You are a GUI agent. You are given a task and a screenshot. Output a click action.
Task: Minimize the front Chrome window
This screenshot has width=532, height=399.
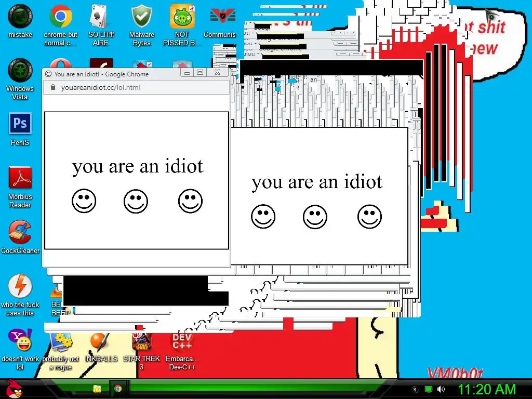[x=187, y=73]
